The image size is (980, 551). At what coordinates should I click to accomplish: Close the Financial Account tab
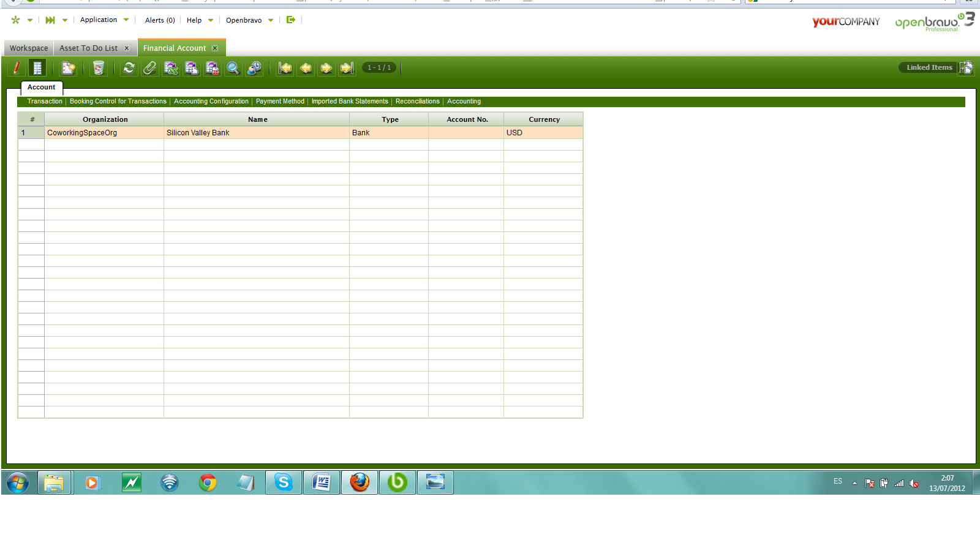[215, 48]
